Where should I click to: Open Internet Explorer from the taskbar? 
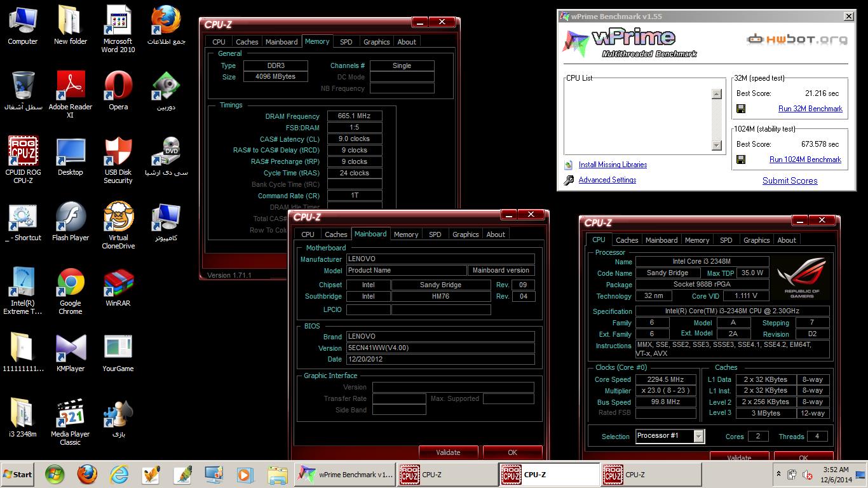click(119, 475)
